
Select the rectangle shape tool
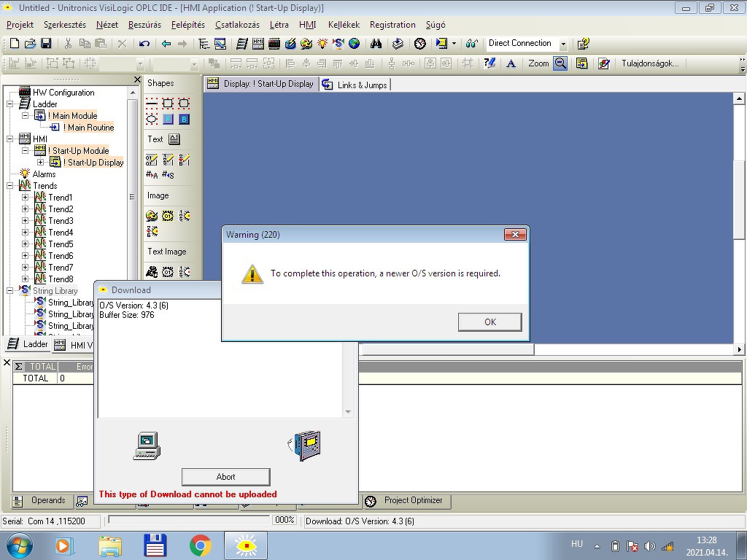coord(168,103)
